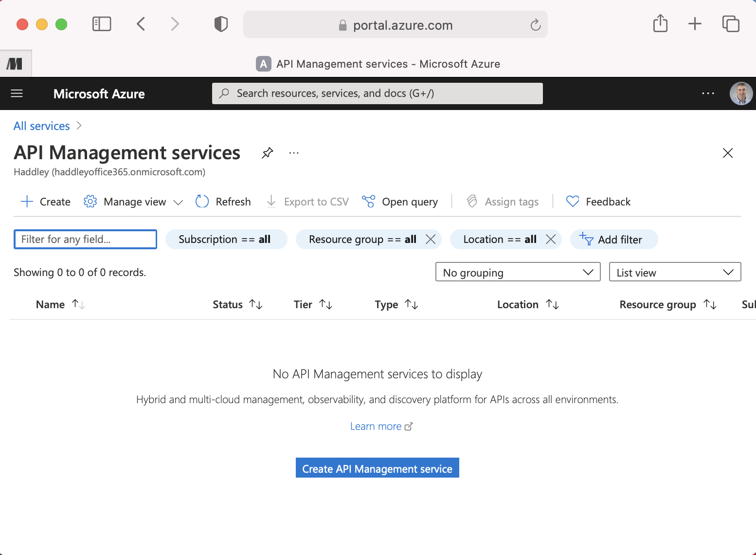Remove the Location filter
The image size is (756, 555).
[551, 239]
